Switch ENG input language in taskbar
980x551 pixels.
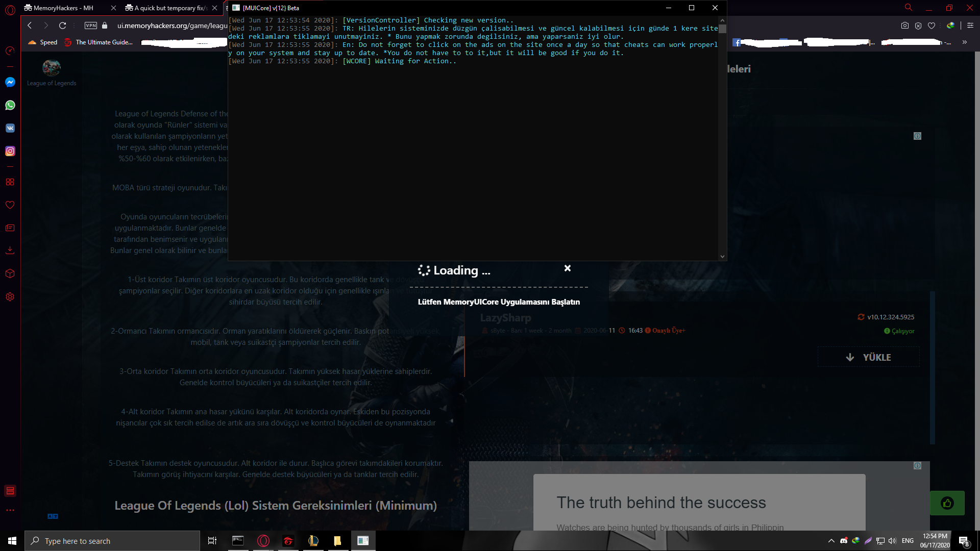pos(908,541)
